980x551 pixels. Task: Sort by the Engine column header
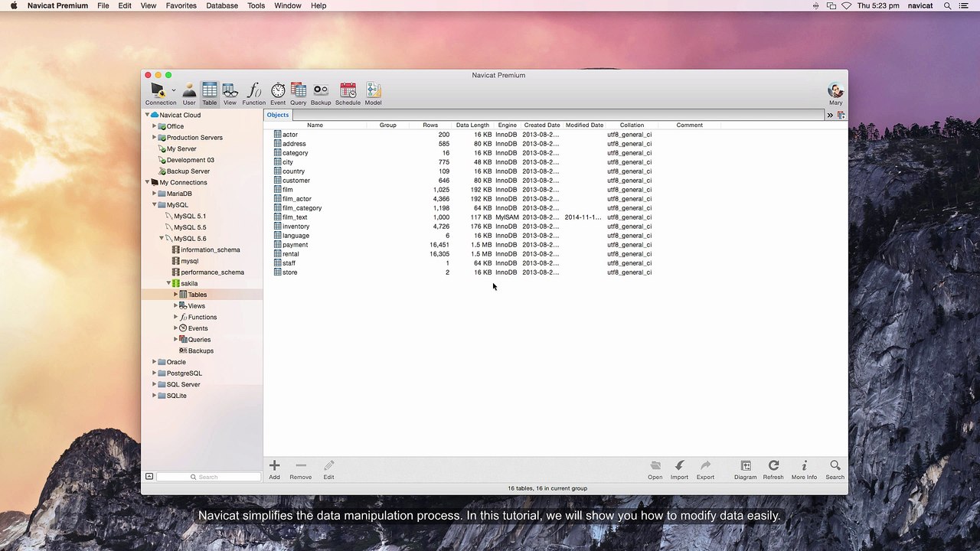508,125
